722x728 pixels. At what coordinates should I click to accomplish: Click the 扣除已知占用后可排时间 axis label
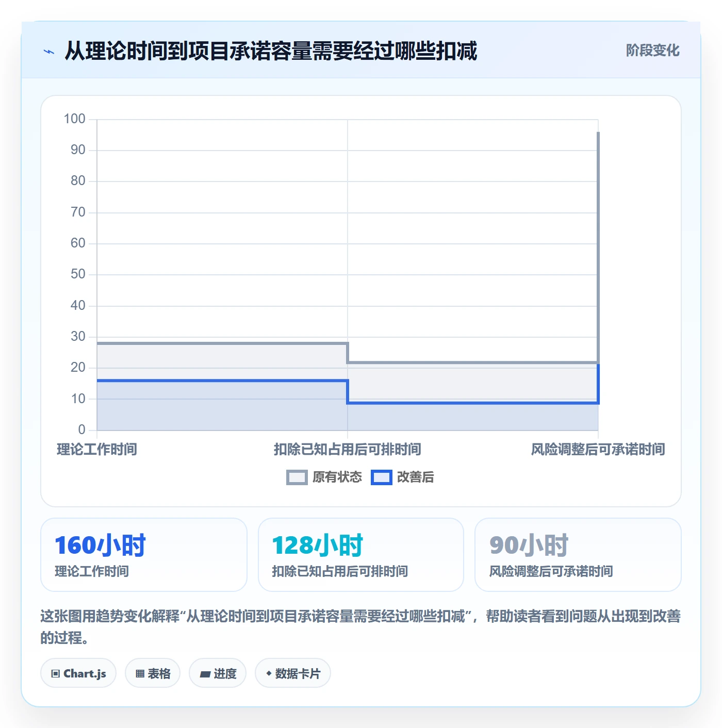[x=348, y=449]
